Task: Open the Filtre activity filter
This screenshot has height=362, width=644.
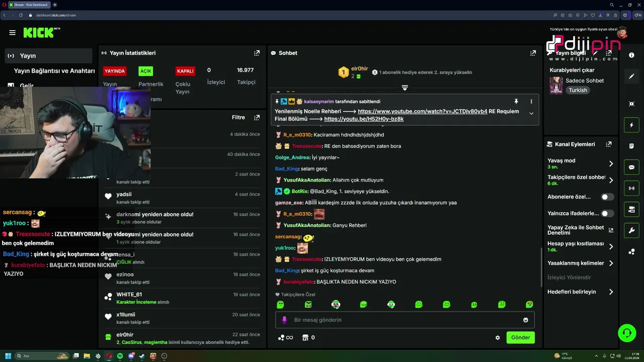Action: (238, 118)
